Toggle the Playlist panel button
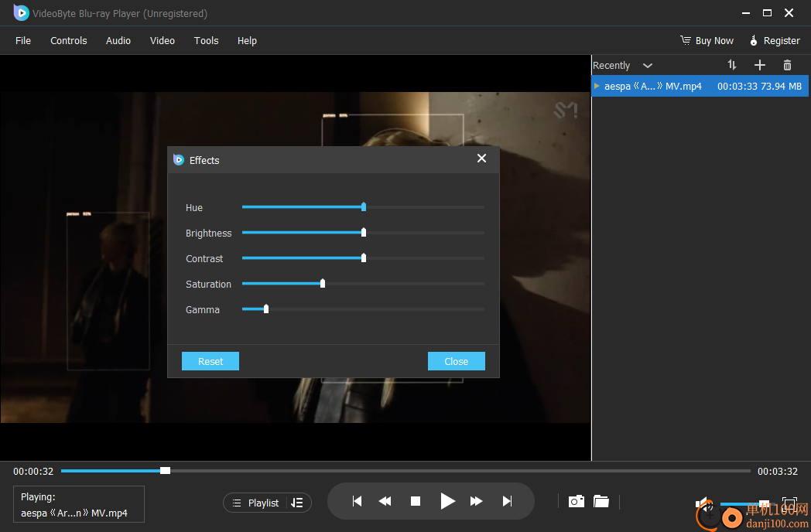Screen dimensions: 811x532 pyautogui.click(x=255, y=503)
